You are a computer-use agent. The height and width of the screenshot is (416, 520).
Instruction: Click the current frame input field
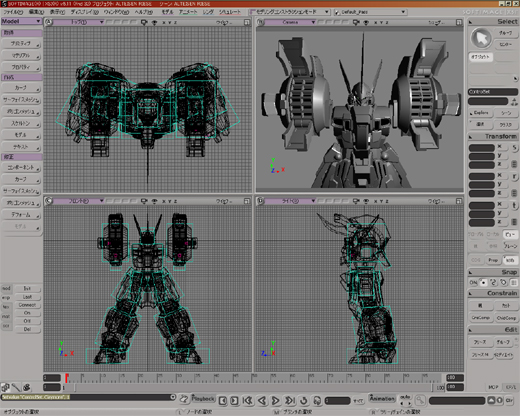tap(337, 400)
